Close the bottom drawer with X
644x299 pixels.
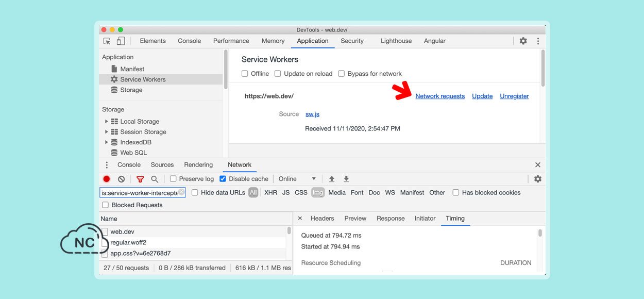pos(538,165)
